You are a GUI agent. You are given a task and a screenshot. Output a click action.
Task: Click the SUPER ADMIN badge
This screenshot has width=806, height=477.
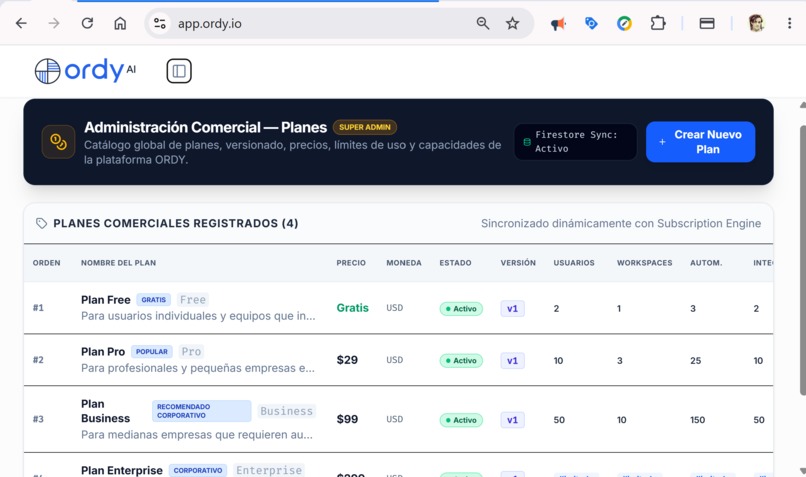click(x=364, y=127)
